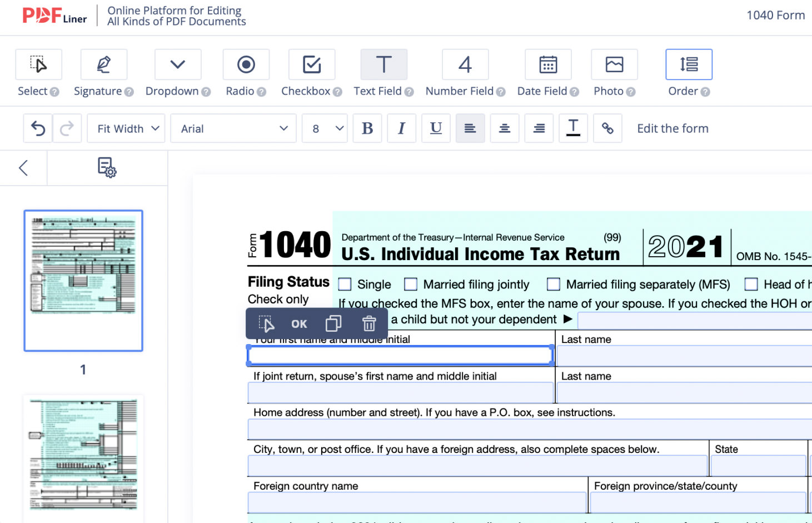
Task: Show help for the Checkbox tool
Action: [x=338, y=92]
